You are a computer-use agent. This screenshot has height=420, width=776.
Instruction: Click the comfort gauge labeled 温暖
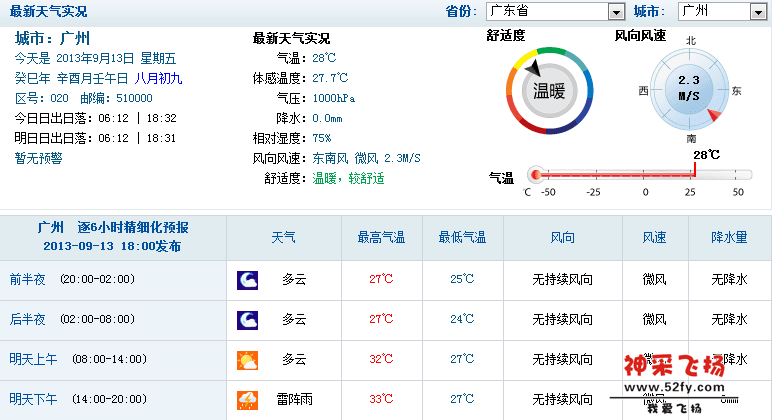pyautogui.click(x=549, y=91)
